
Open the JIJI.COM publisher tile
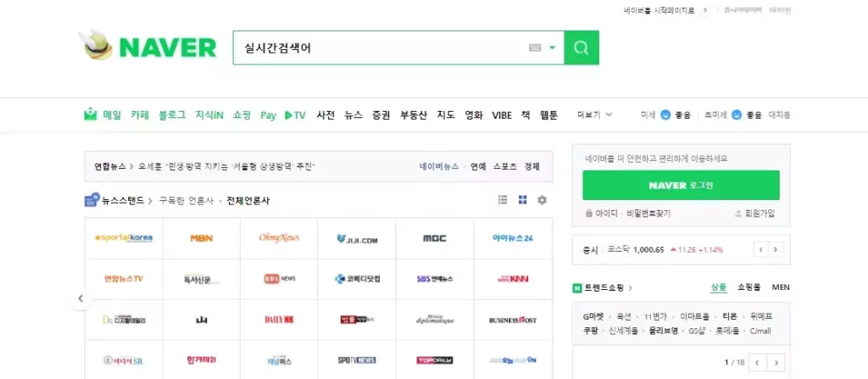pyautogui.click(x=357, y=238)
